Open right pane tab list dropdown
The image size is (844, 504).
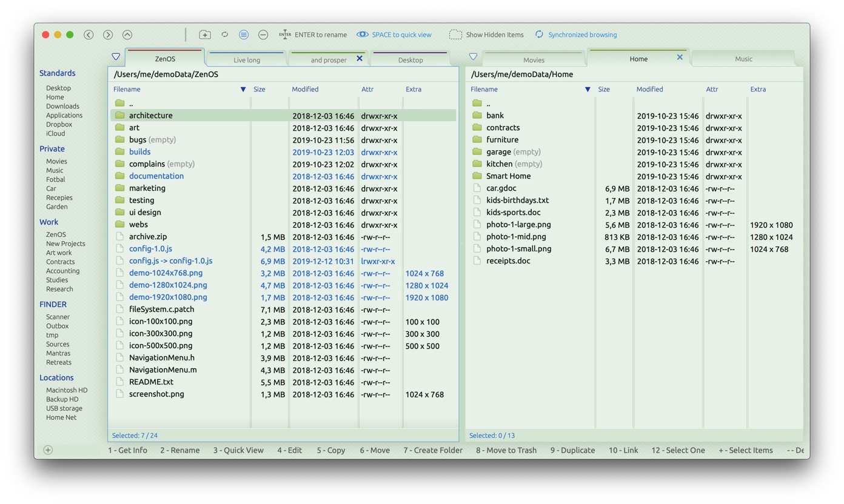click(473, 57)
